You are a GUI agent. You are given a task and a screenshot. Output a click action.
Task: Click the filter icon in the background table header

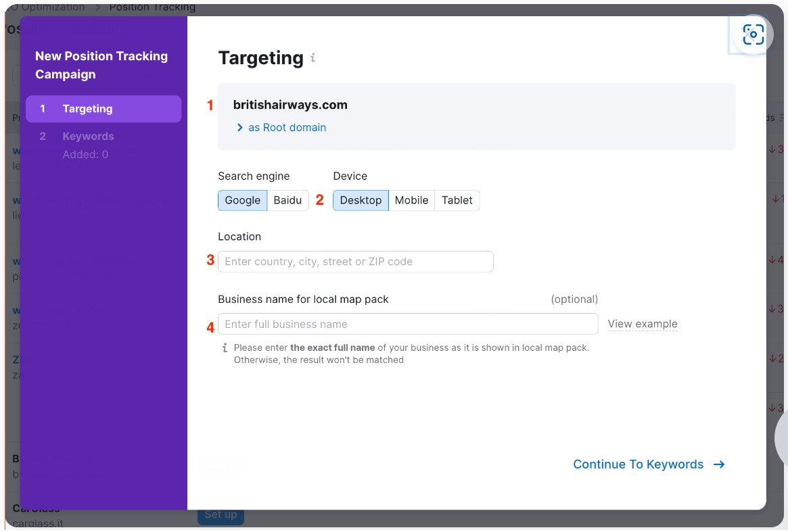(x=781, y=117)
